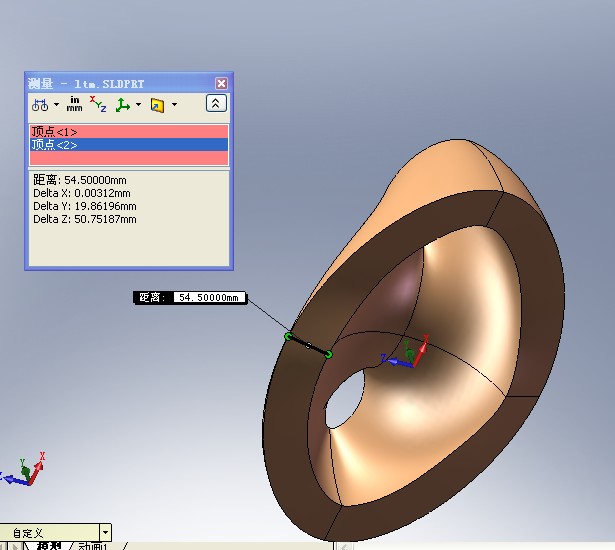
Task: Click the 54.50000mm distance callout in viewport
Action: [190, 297]
